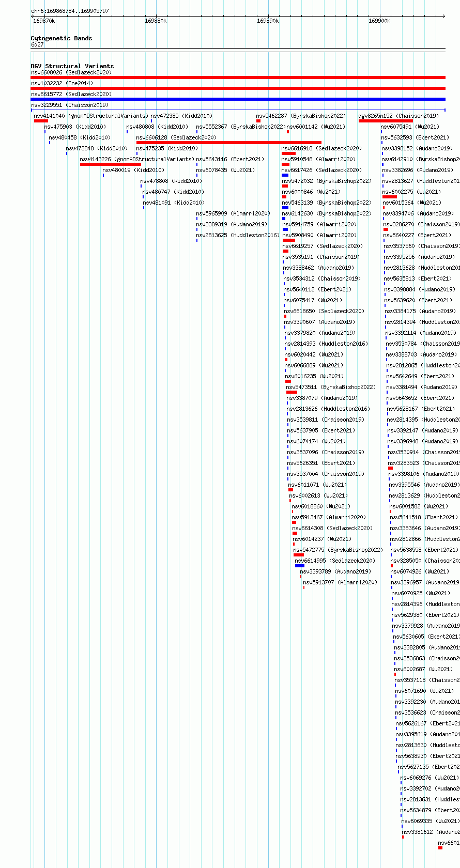Click the red bar under nsv6002275

tap(390, 197)
